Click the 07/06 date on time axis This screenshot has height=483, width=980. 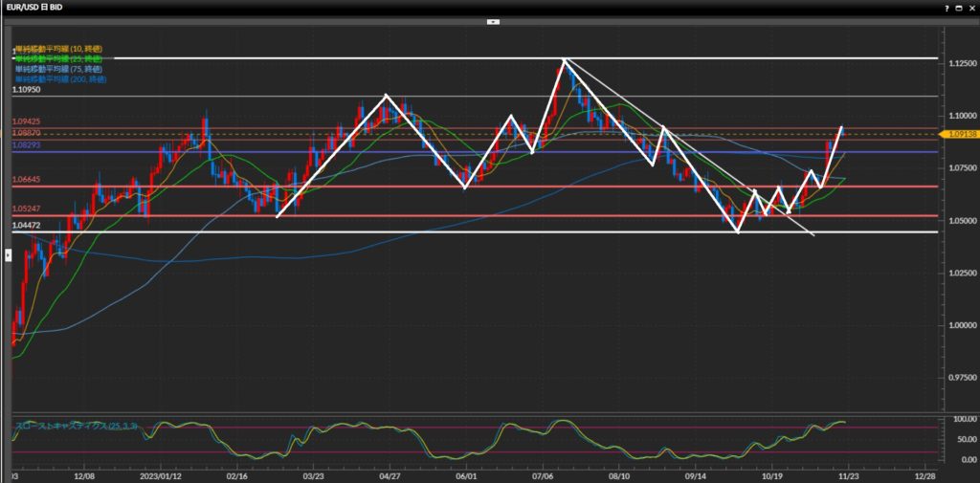[544, 474]
